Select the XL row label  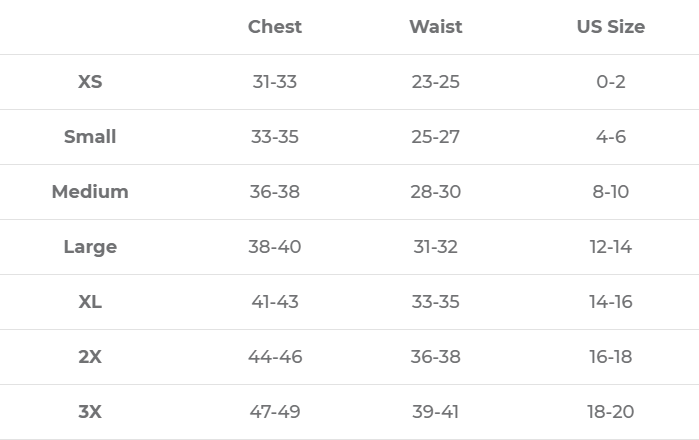click(90, 302)
